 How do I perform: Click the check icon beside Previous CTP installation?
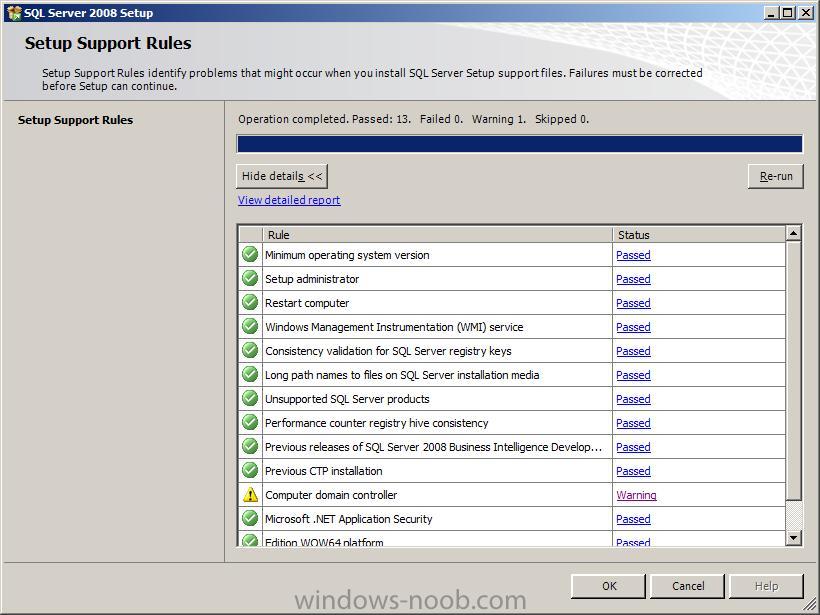tap(250, 471)
